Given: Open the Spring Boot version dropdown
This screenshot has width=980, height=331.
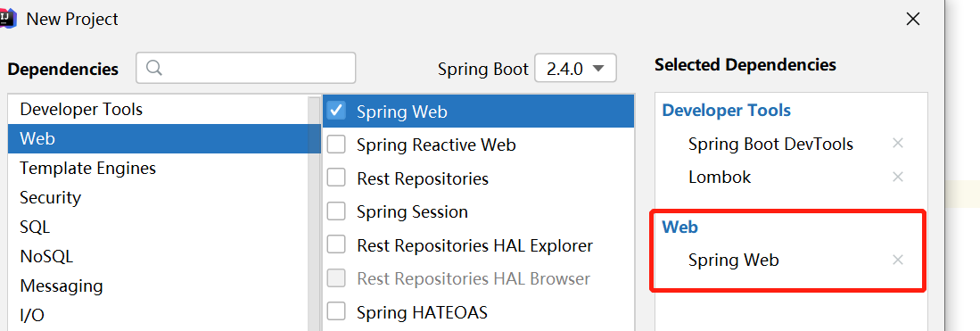Looking at the screenshot, I should coord(576,68).
